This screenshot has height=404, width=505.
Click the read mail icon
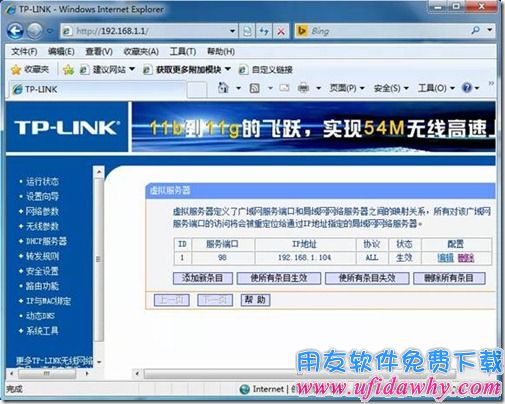tap(284, 88)
